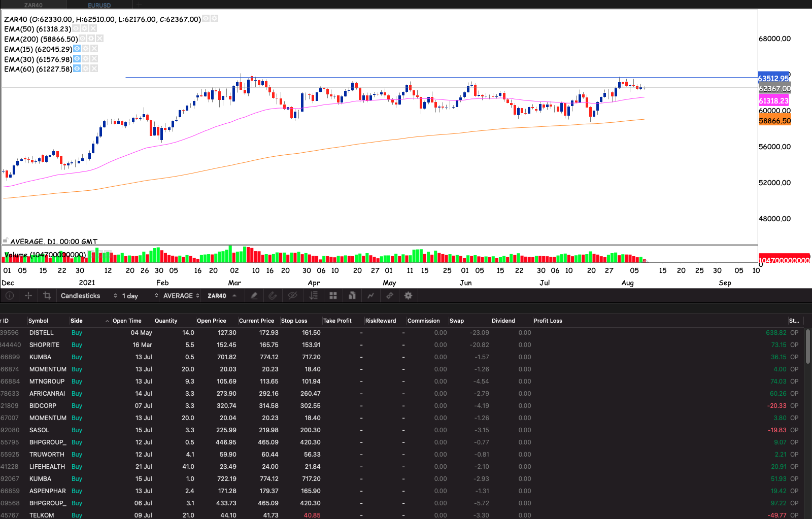Open chart settings gear in bottom toolbar

pos(408,296)
